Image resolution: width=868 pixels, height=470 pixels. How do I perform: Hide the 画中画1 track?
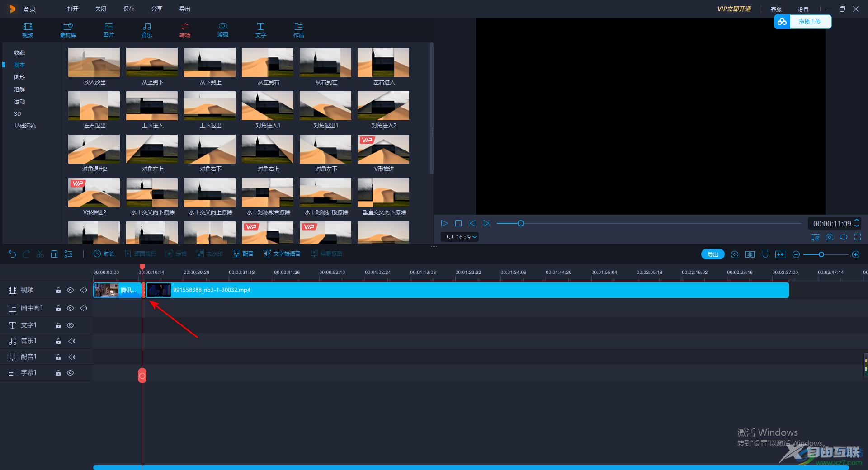tap(71, 308)
